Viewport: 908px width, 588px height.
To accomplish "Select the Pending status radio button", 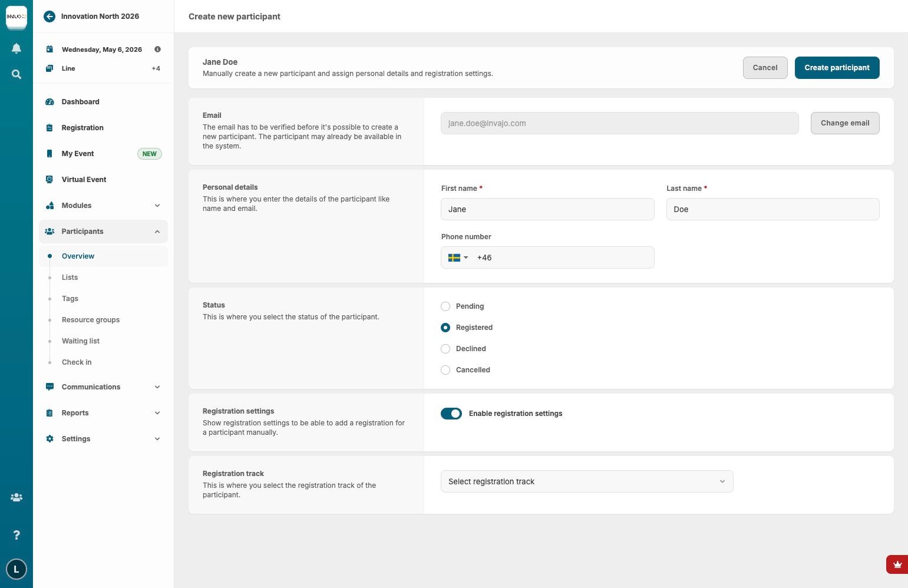I will coord(445,306).
